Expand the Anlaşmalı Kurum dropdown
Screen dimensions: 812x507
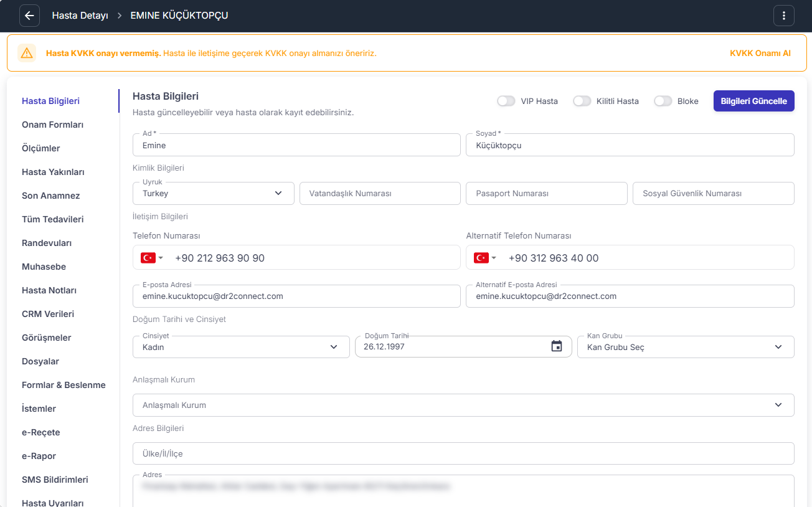pos(463,405)
